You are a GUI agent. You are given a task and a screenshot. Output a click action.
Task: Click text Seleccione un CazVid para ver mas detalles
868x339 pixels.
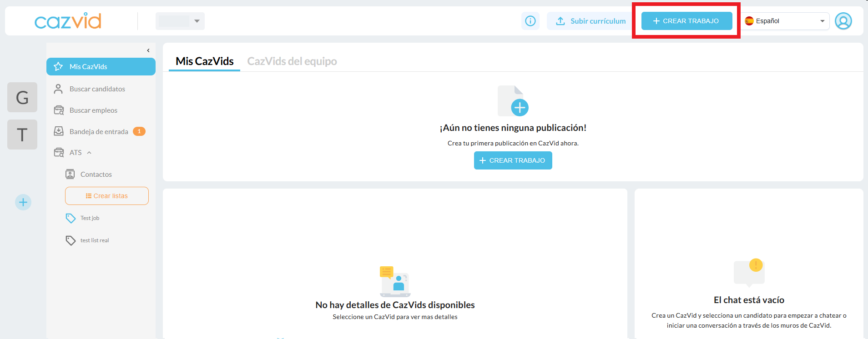tap(395, 317)
